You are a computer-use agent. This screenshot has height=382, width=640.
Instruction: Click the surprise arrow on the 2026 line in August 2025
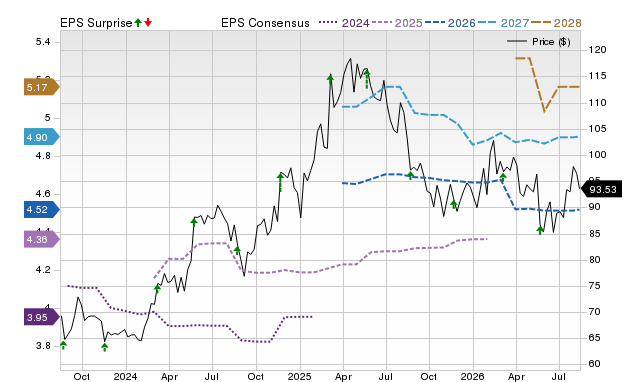click(411, 175)
